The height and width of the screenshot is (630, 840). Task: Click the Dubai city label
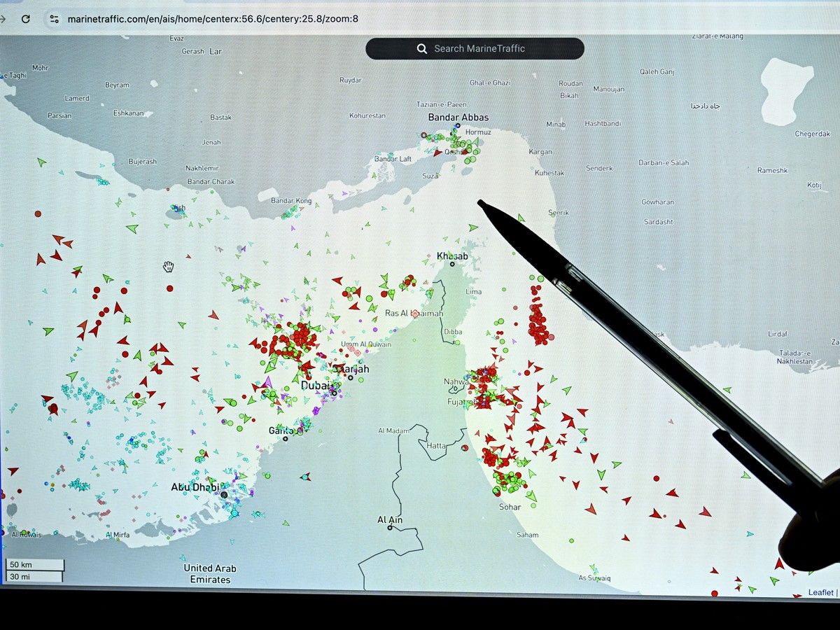point(314,386)
